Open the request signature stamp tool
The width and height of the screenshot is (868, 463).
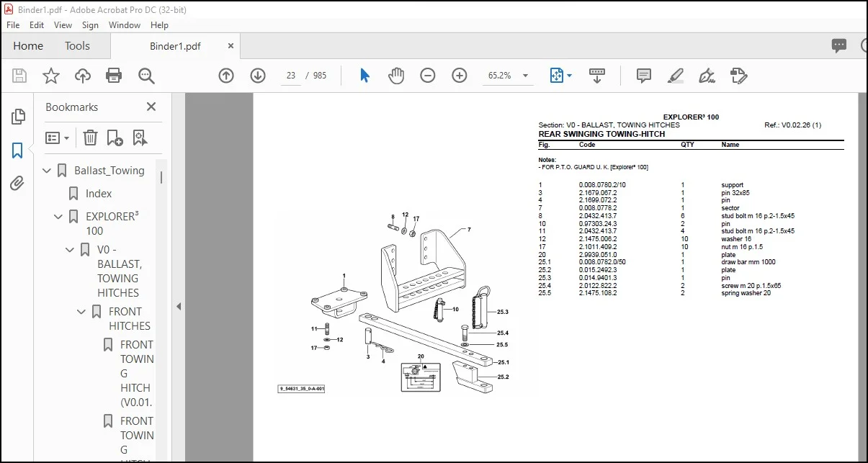click(x=738, y=76)
